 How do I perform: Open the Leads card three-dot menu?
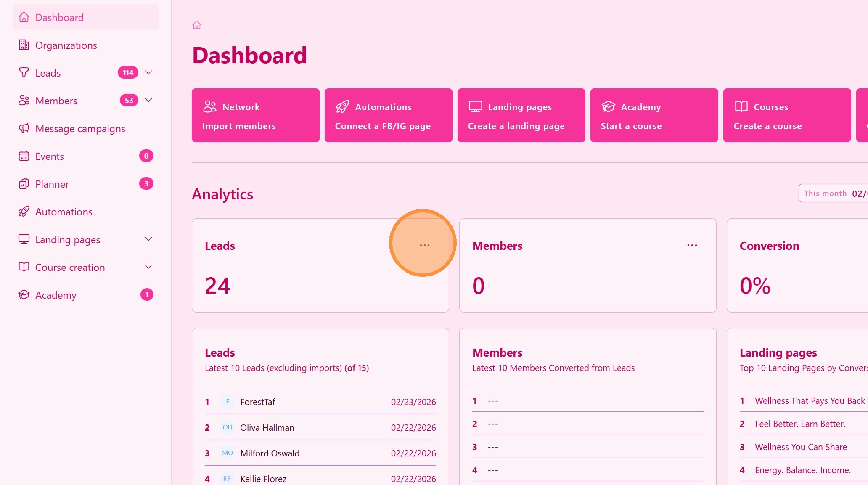coord(424,245)
